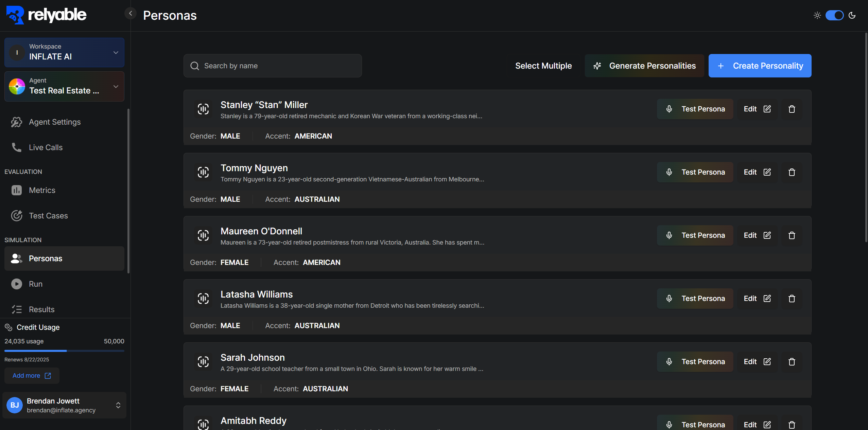Click the Select Multiple button
This screenshot has height=430, width=868.
543,66
